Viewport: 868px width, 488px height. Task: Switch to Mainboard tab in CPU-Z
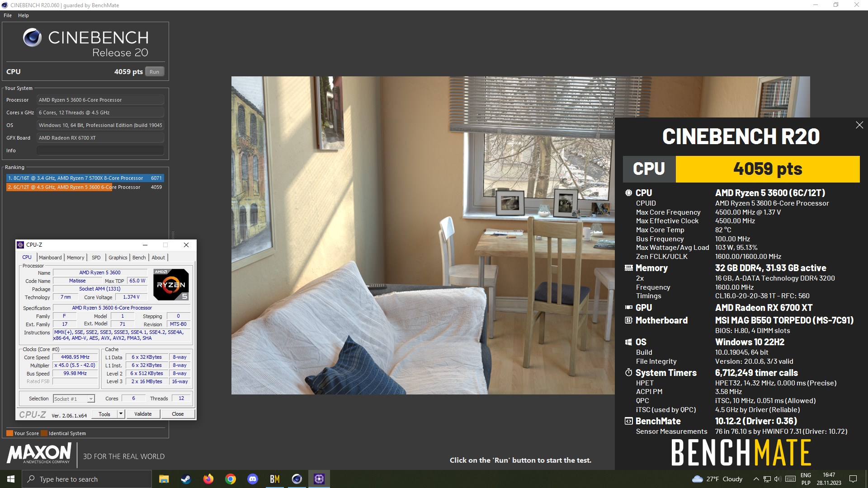(x=50, y=258)
